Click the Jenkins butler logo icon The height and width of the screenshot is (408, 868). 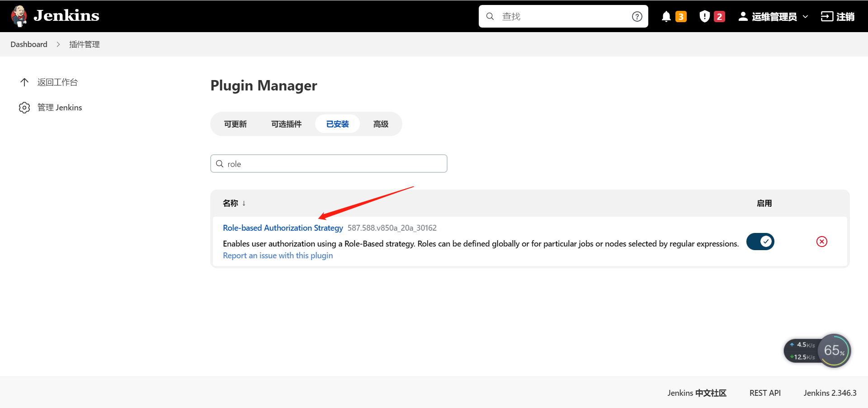[x=19, y=16]
